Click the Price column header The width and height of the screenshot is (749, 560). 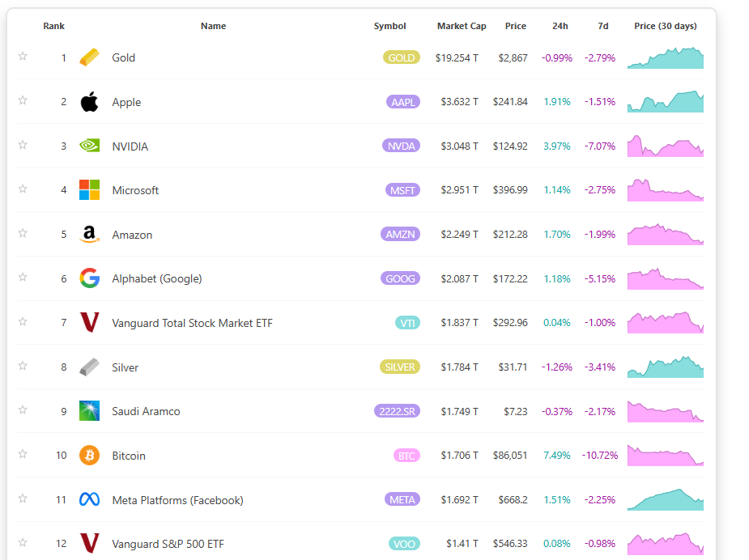[x=516, y=26]
